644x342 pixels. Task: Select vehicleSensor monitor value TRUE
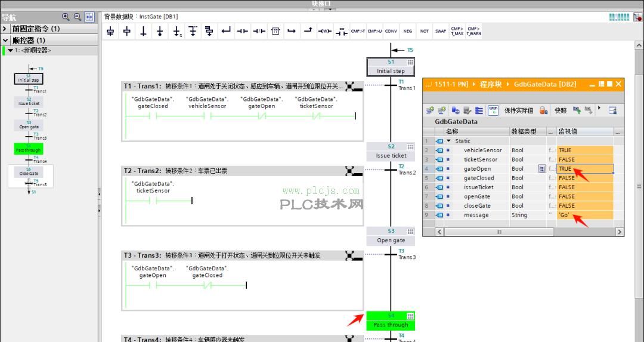click(585, 150)
